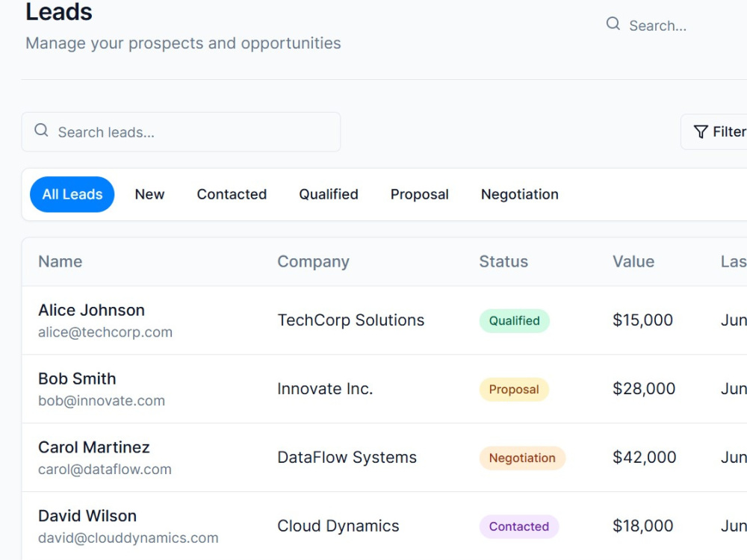Screen dimensions: 747x560
Task: Open the Filter button
Action: click(713, 132)
